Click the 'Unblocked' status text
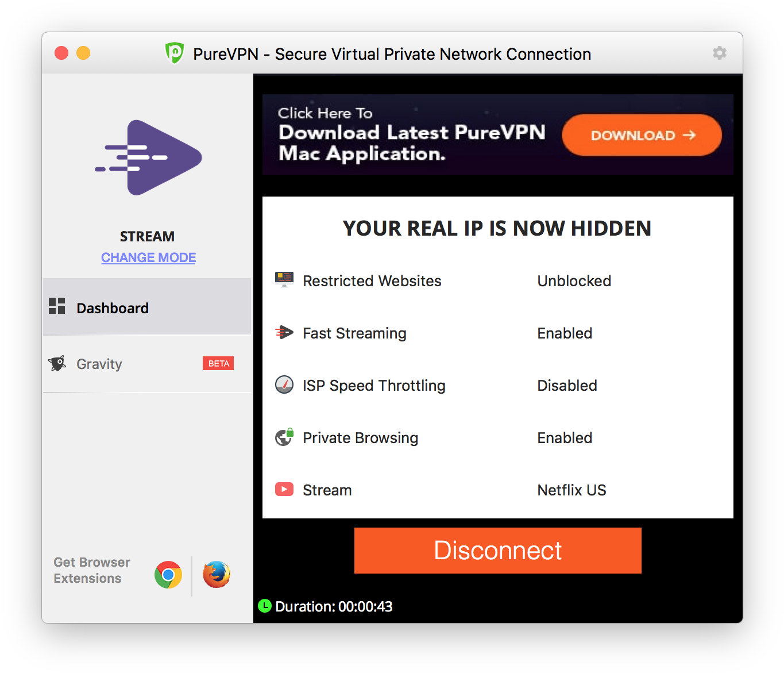Screen dimensions: 784x673 click(x=574, y=281)
